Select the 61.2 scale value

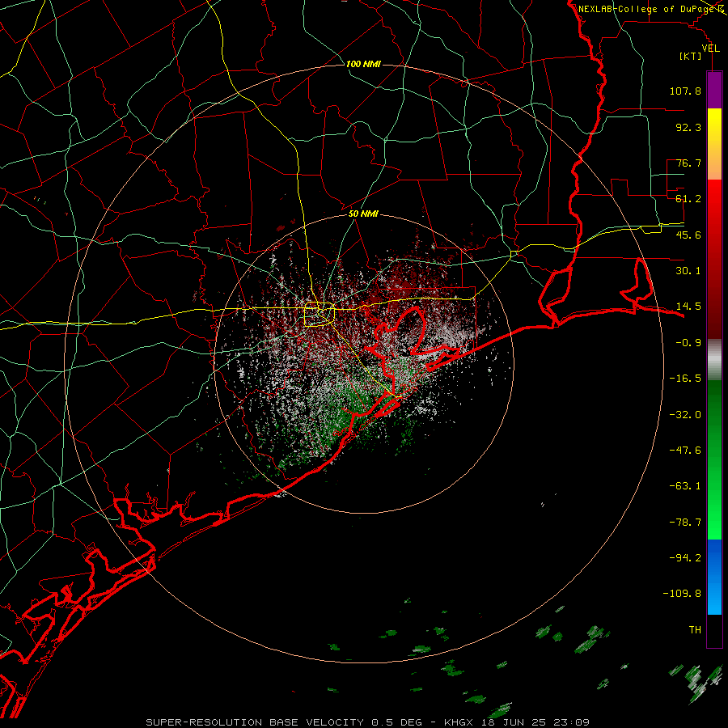688,199
